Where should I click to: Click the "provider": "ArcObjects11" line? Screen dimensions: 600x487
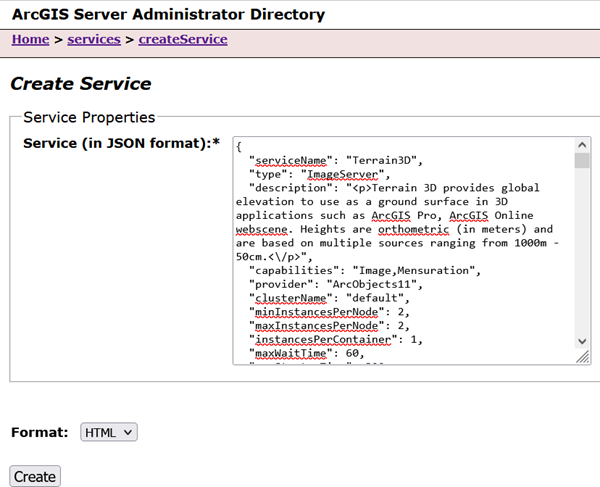[x=336, y=284]
